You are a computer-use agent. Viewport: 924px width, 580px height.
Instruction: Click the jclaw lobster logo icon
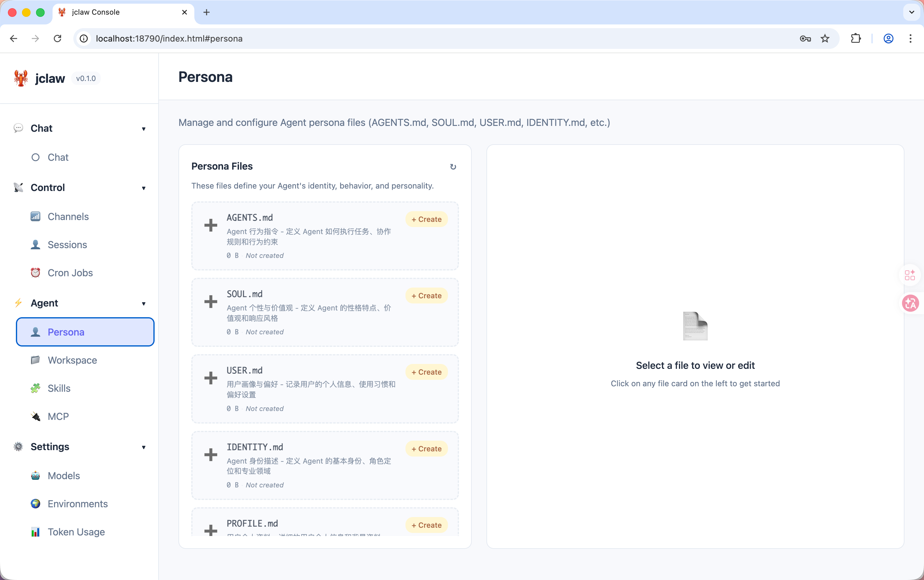coord(21,78)
